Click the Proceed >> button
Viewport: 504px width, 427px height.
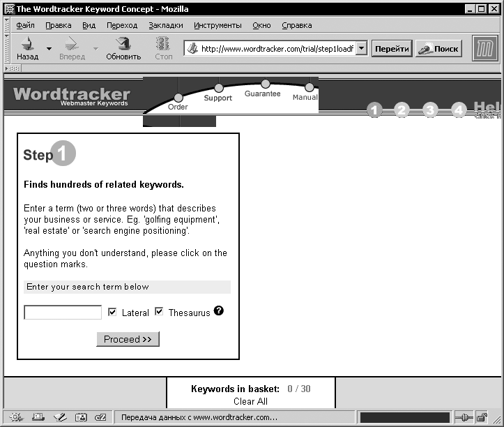[128, 339]
